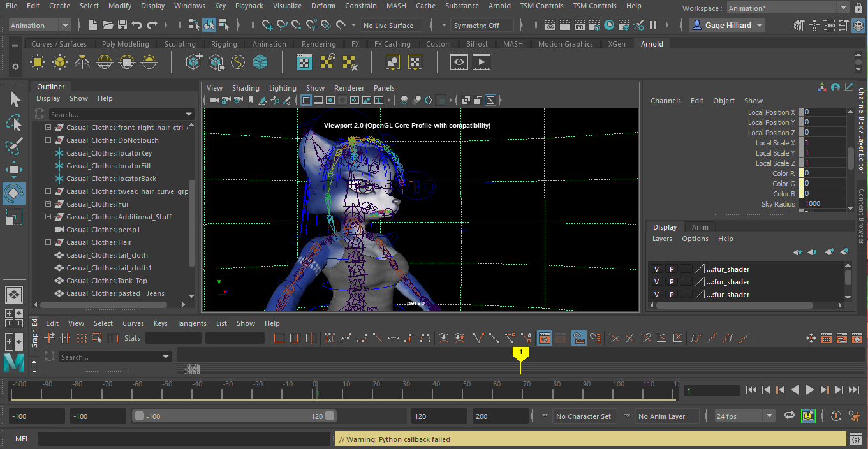The height and width of the screenshot is (449, 868).
Task: Select the Rotate tool in toolbox
Action: coord(14,193)
